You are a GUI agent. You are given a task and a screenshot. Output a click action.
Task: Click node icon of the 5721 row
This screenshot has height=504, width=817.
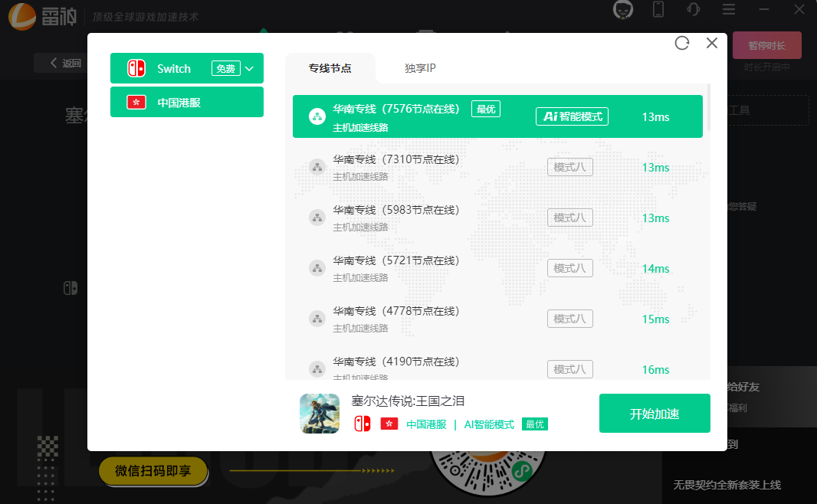317,268
